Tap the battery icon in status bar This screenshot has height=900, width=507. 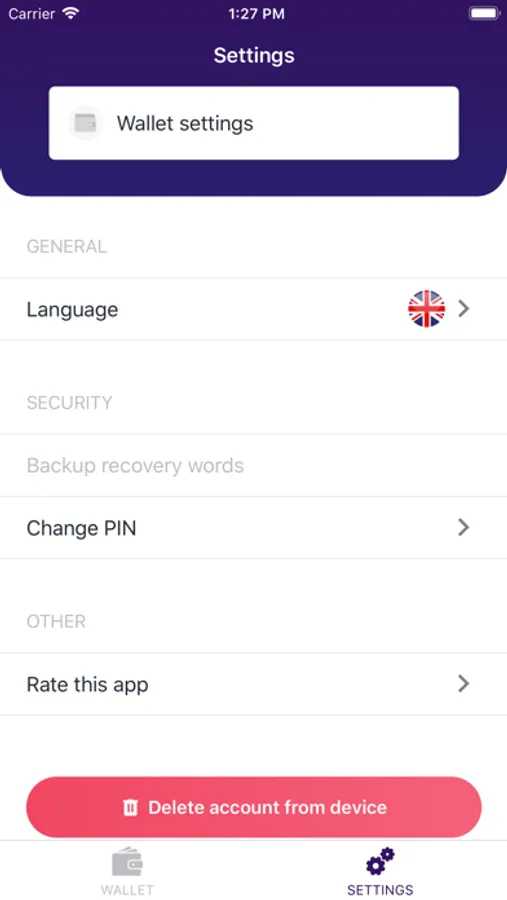click(x=484, y=14)
